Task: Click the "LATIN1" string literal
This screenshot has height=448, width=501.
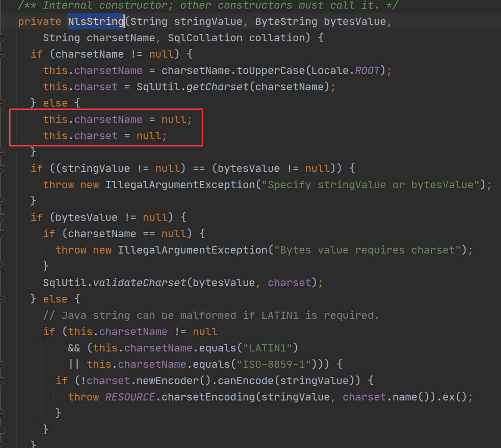Action: pos(268,348)
